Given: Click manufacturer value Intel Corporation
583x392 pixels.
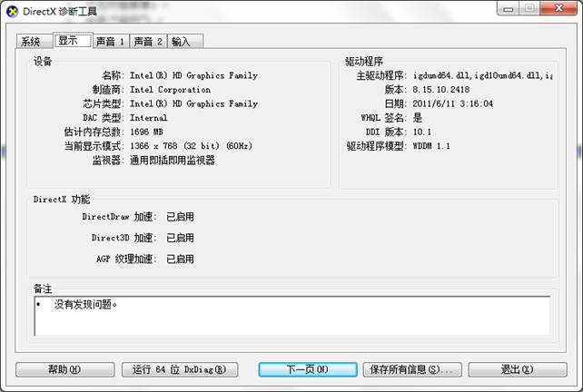Looking at the screenshot, I should click(171, 90).
